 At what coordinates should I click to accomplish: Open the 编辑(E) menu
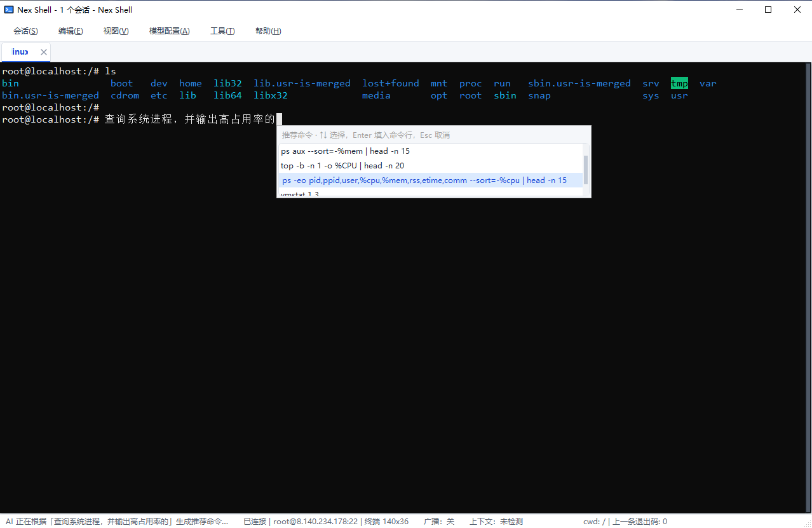click(x=71, y=31)
